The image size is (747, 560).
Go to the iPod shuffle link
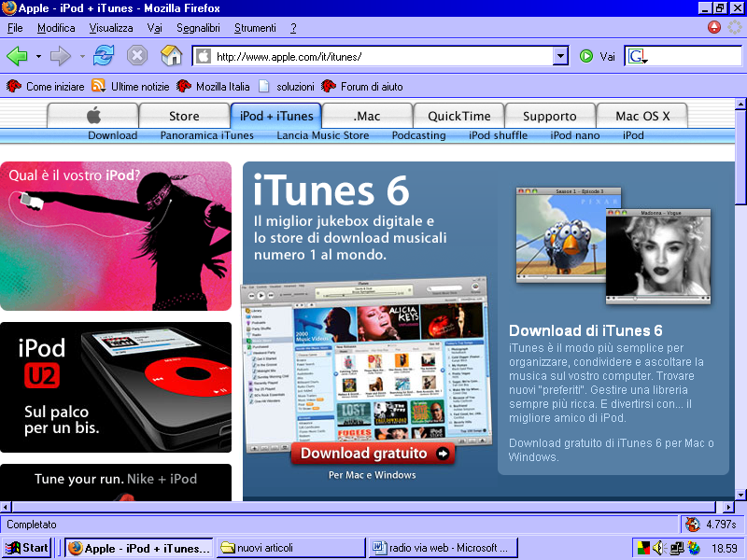498,135
